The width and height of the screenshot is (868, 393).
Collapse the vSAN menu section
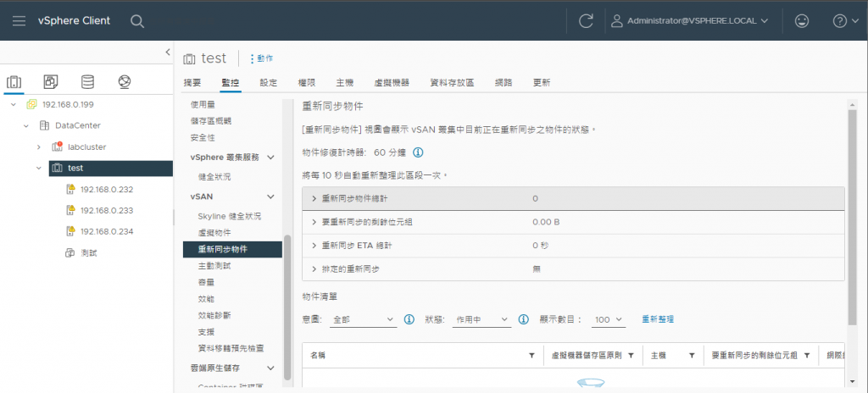(x=270, y=196)
